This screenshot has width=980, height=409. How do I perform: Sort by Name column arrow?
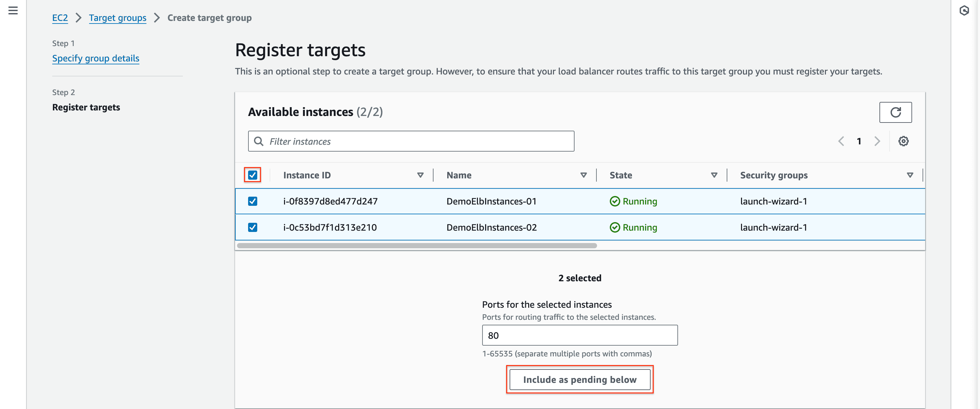583,175
